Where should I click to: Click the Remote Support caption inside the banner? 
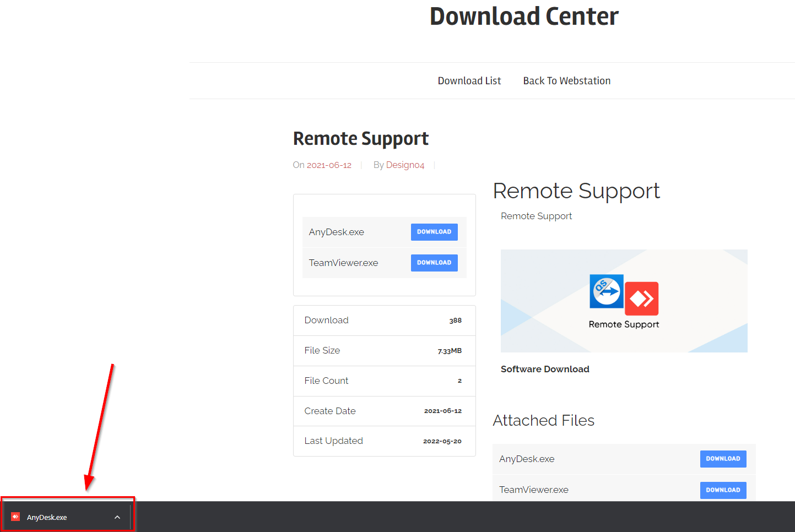(624, 324)
